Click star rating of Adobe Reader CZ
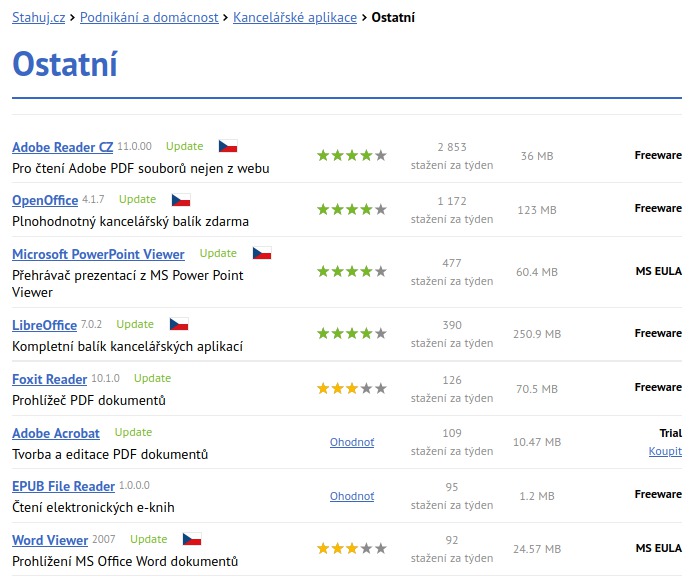Image resolution: width=691 pixels, height=577 pixels. point(352,155)
